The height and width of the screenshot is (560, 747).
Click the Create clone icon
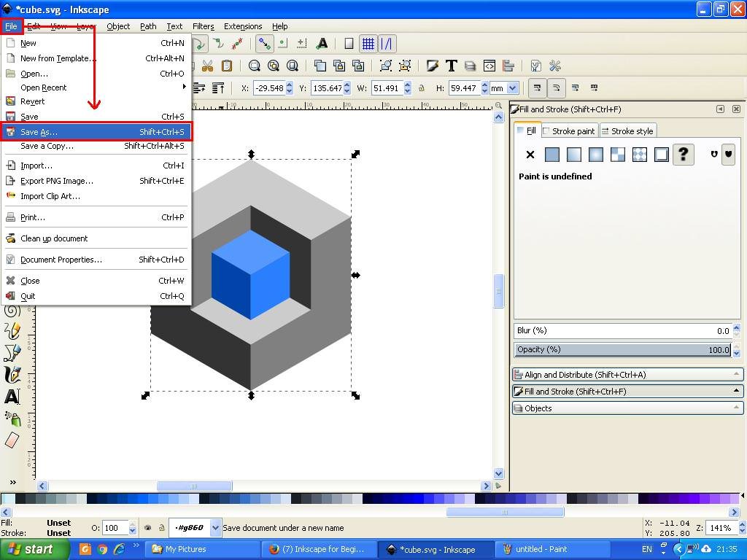[339, 66]
